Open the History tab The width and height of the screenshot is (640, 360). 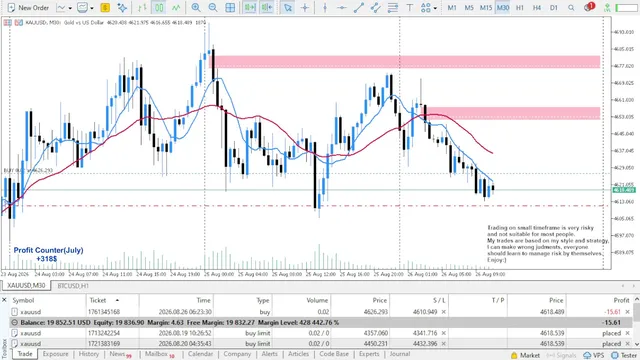[89, 354]
